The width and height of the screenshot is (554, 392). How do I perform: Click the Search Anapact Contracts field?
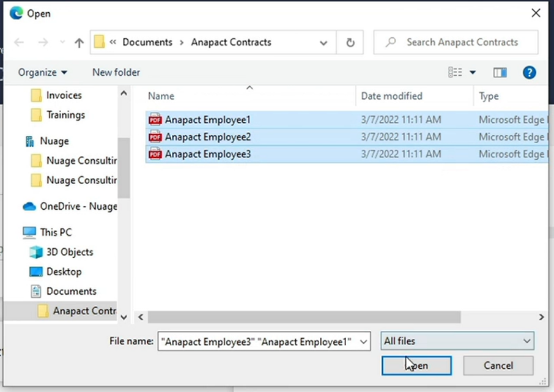(x=462, y=42)
